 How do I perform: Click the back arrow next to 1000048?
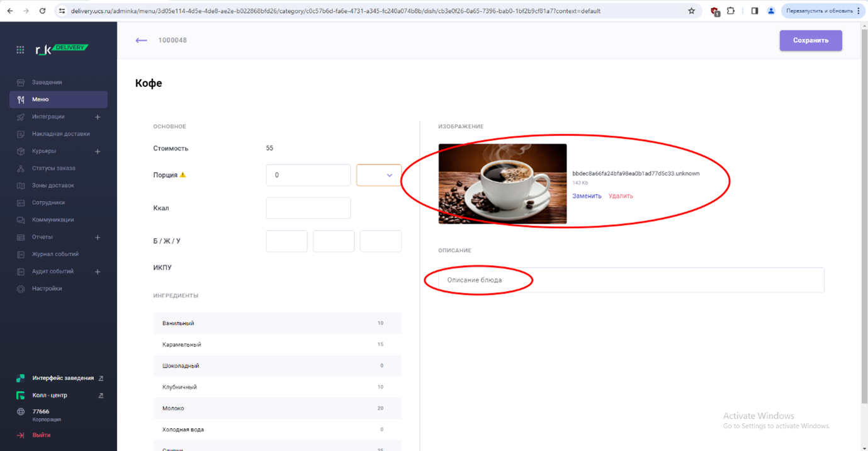pyautogui.click(x=141, y=40)
